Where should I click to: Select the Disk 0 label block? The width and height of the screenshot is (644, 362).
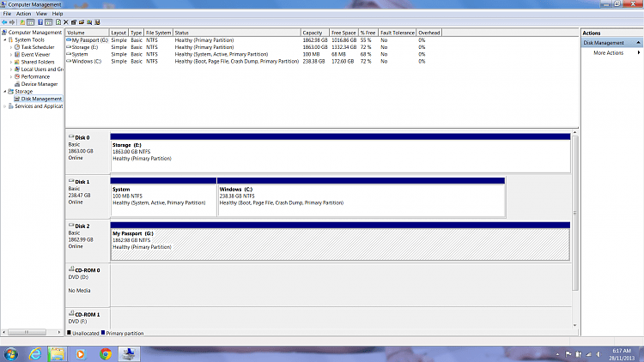click(x=88, y=153)
